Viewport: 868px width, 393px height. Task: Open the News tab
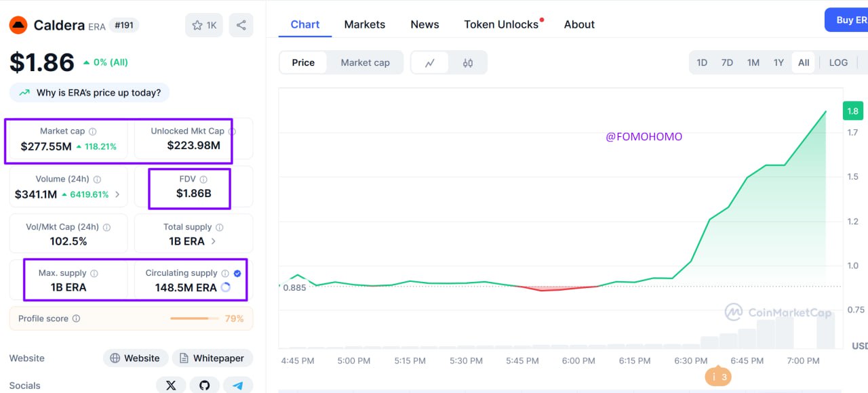(425, 24)
